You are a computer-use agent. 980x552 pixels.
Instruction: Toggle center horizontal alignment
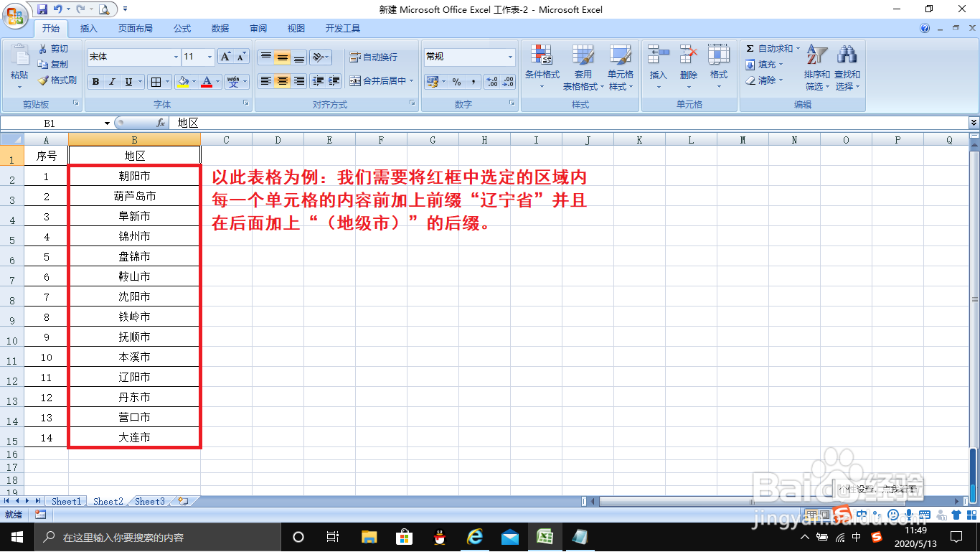(283, 81)
